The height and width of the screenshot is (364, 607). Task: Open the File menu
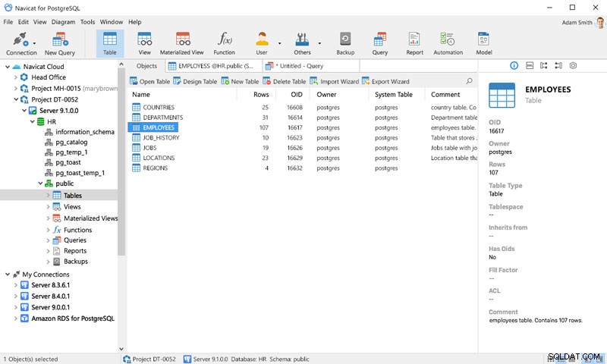pyautogui.click(x=8, y=22)
